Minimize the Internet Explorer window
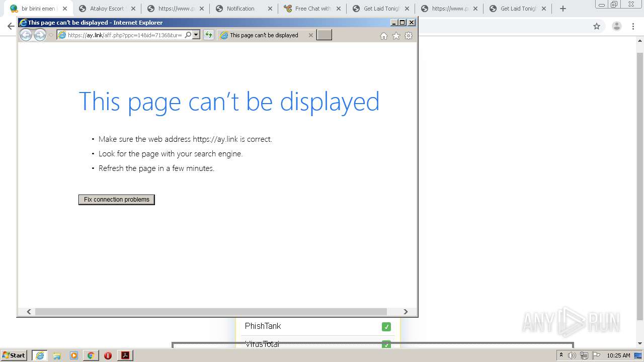Image resolution: width=644 pixels, height=362 pixels. tap(394, 23)
